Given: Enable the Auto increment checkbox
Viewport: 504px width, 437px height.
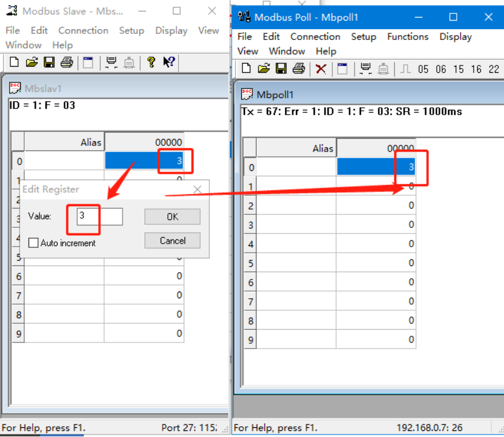Looking at the screenshot, I should pos(33,243).
